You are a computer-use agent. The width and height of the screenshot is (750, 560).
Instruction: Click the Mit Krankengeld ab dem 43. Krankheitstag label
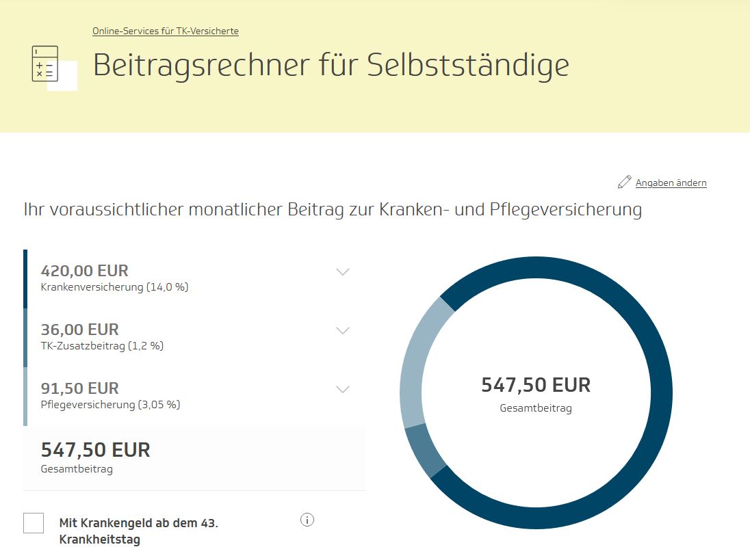139,531
